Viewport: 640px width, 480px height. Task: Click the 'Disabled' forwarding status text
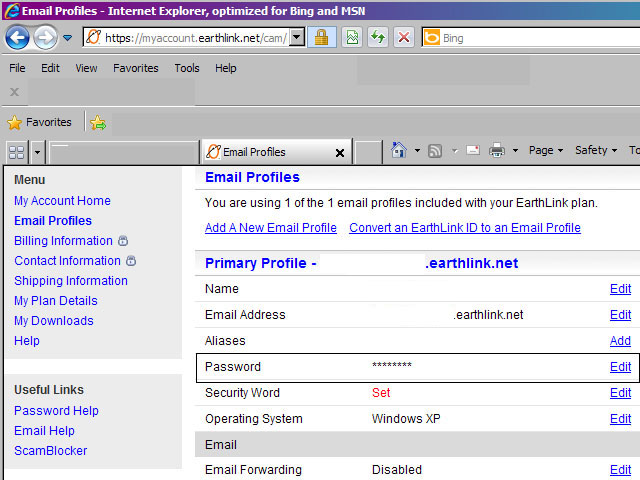tap(397, 470)
